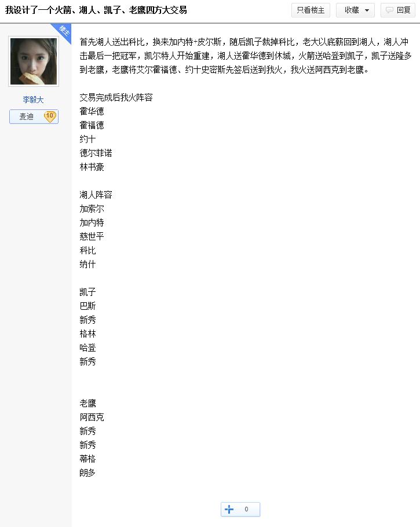
Task: Click the 湖人阵容 heading line
Action: tap(96, 195)
